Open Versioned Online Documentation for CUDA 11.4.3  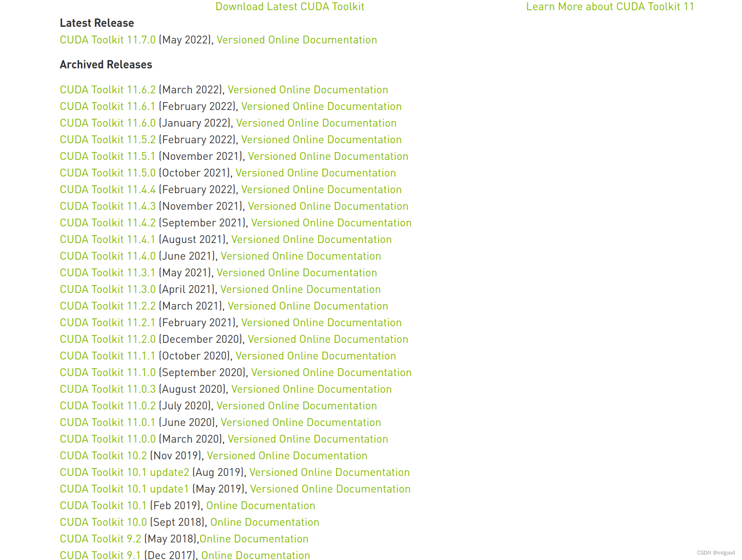328,206
